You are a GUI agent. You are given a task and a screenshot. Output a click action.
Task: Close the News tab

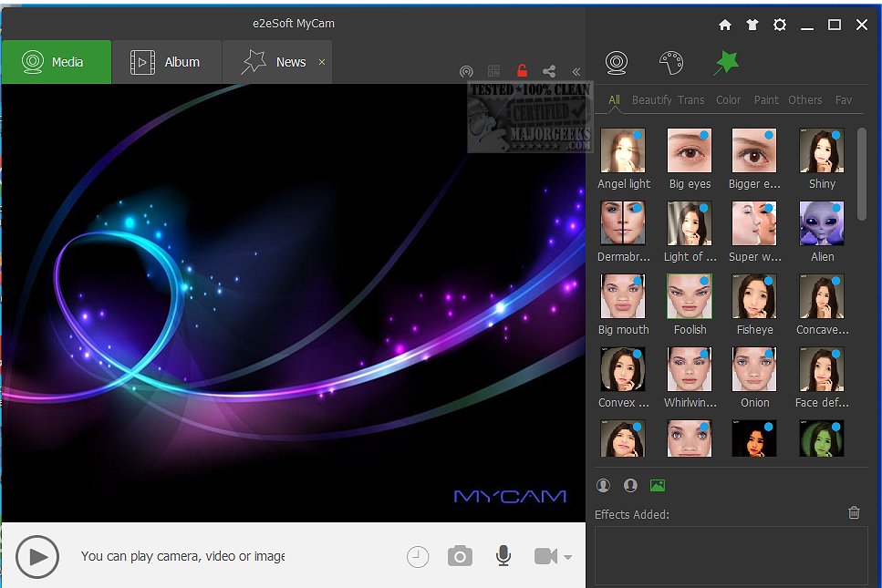[x=322, y=62]
